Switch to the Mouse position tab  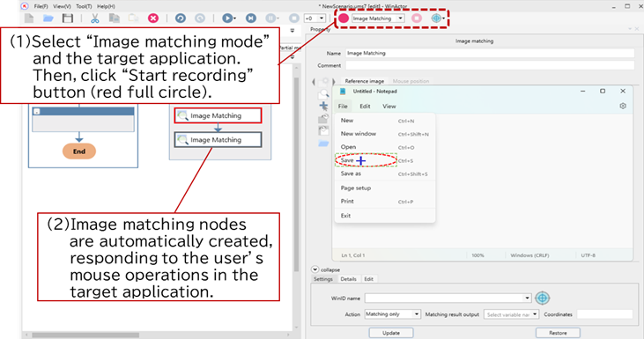coord(411,81)
